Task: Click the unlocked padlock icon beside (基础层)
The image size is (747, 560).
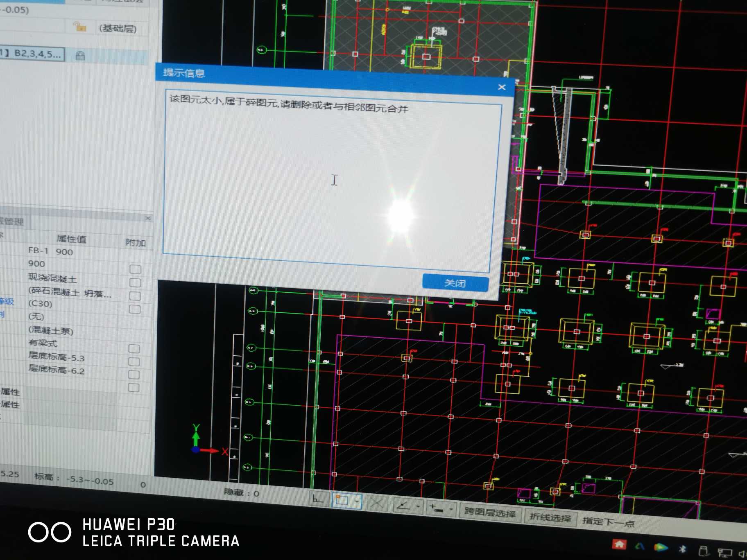Action: click(79, 27)
